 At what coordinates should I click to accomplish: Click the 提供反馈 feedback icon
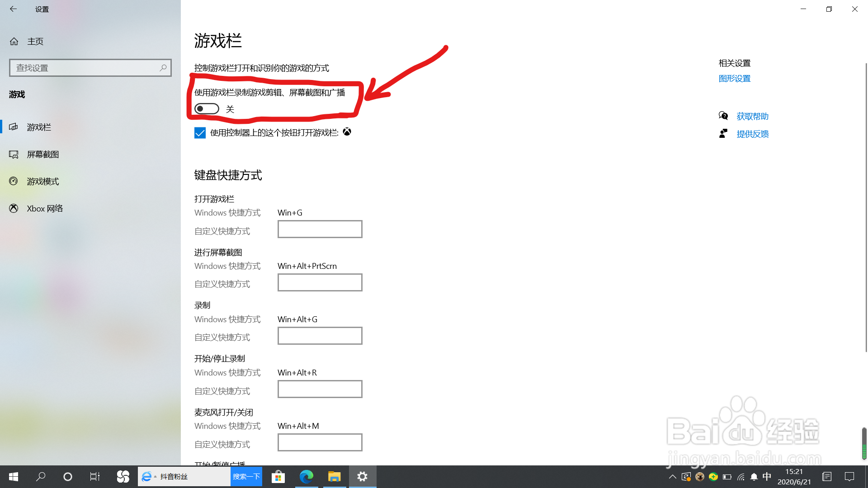coord(724,133)
